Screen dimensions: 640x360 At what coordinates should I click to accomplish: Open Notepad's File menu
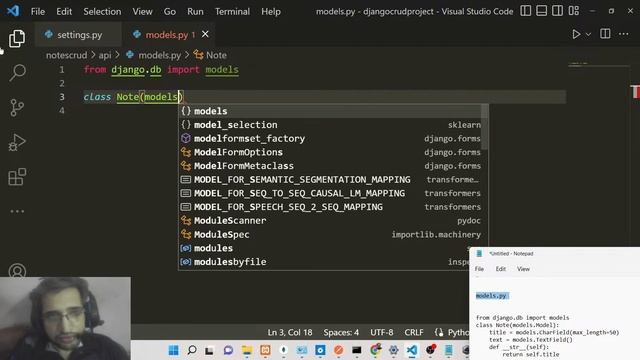pos(479,269)
